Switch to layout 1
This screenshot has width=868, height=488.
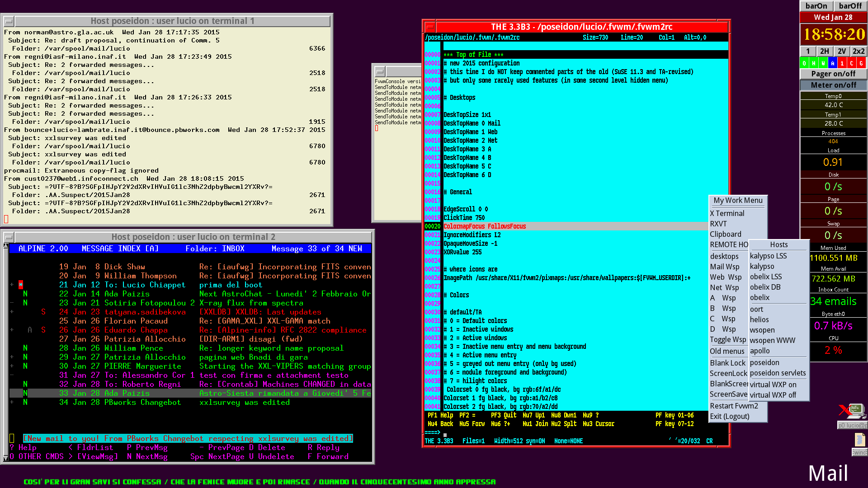pos(808,51)
